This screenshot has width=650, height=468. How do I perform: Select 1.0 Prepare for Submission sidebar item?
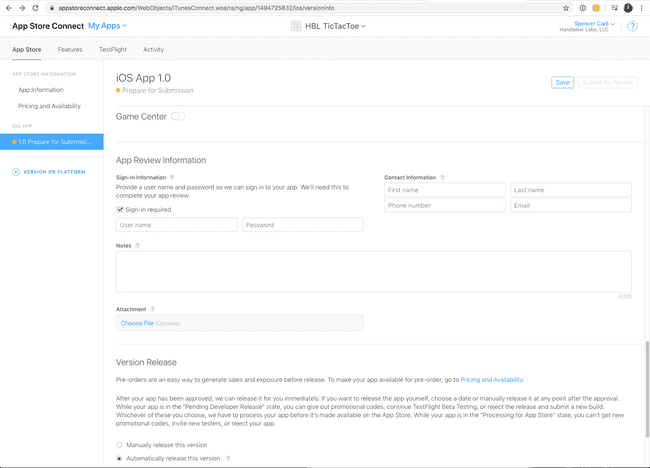52,142
